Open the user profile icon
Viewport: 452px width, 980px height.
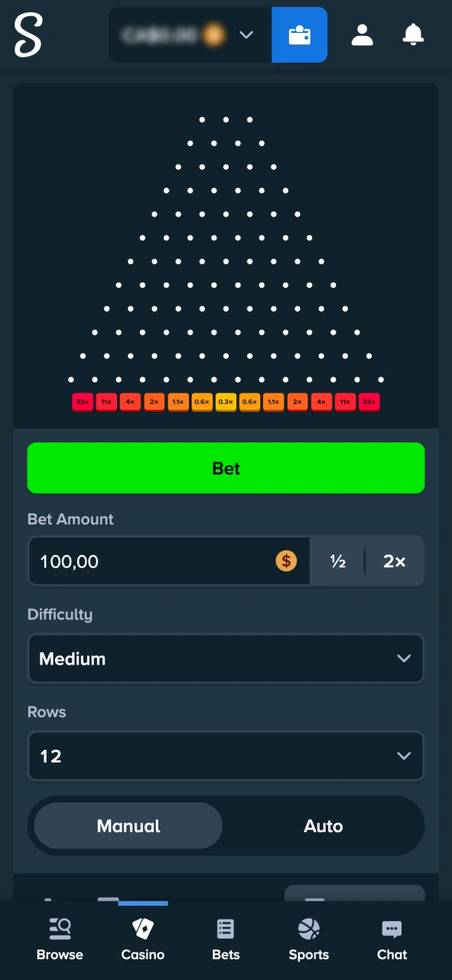point(362,34)
